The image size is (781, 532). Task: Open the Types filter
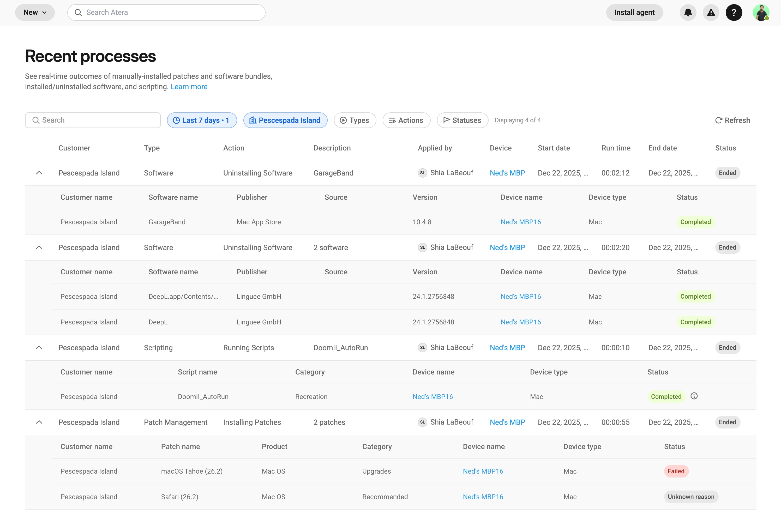click(x=355, y=120)
